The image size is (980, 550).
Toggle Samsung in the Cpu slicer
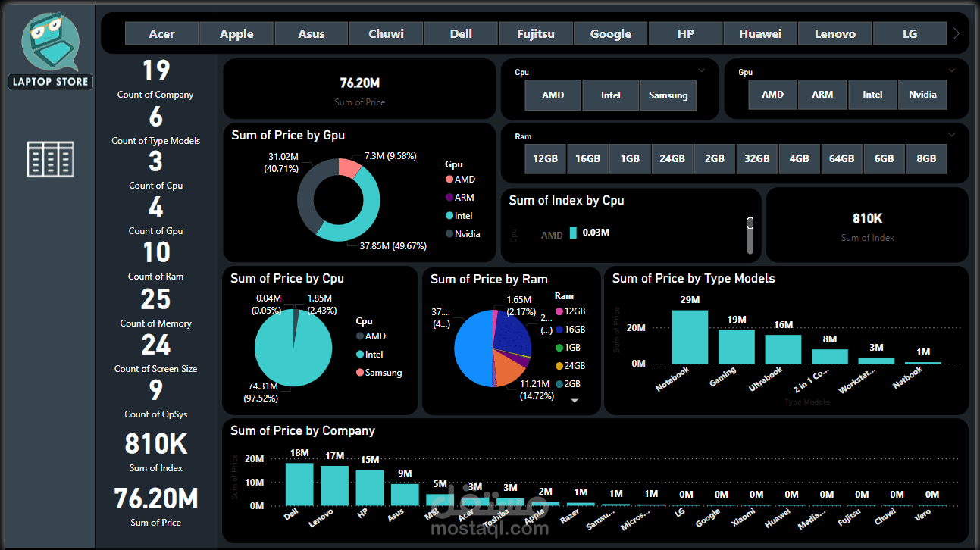click(x=668, y=95)
